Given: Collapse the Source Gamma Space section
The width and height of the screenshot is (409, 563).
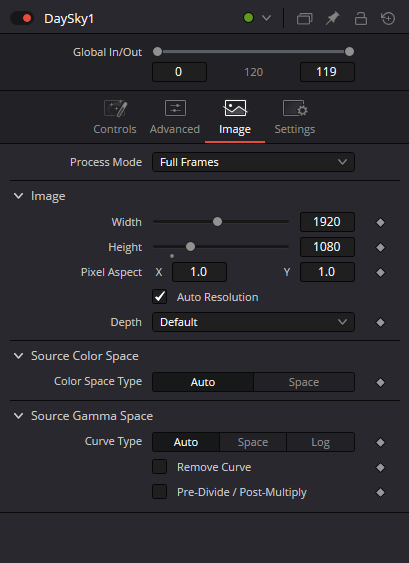Looking at the screenshot, I should point(18,416).
